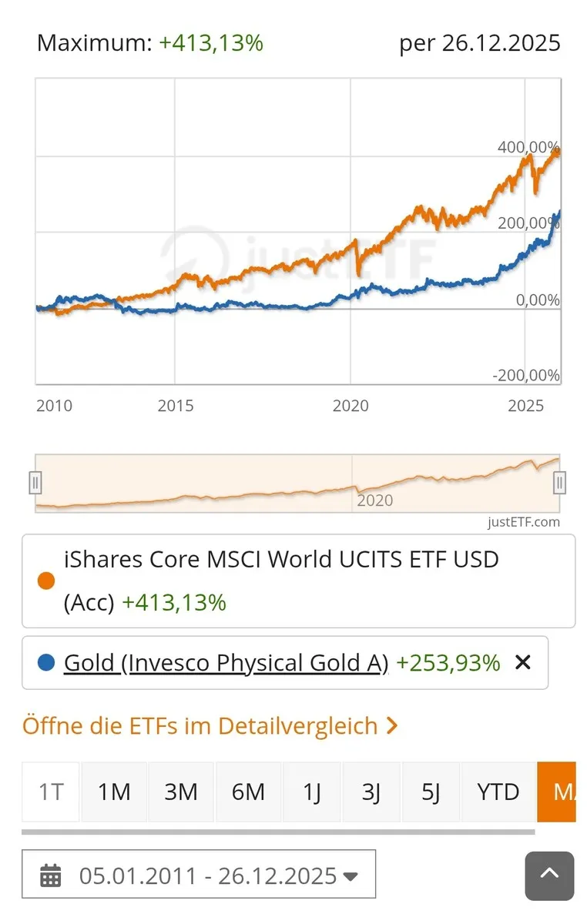Choose the 5J period tab
Viewport: 587px width, 924px height.
tap(431, 792)
